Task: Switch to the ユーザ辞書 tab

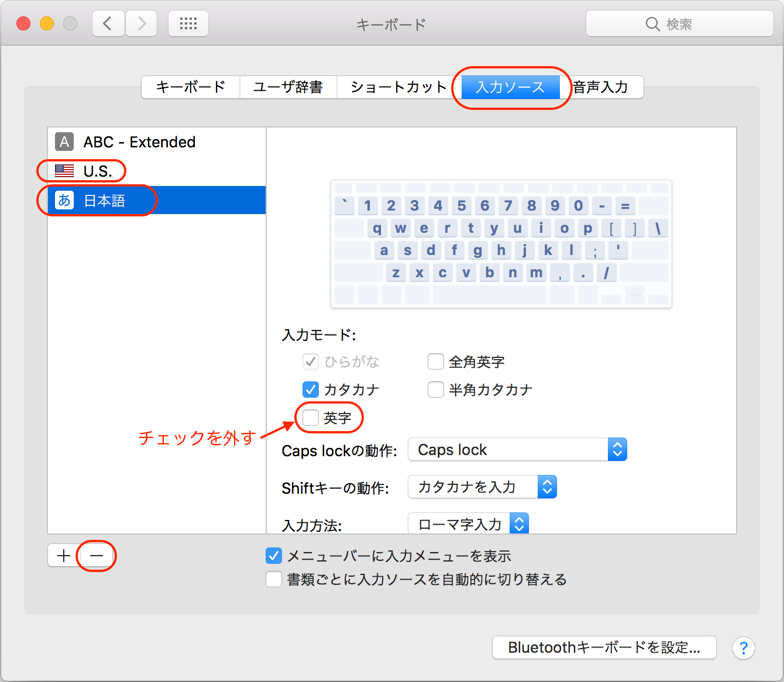Action: point(288,87)
